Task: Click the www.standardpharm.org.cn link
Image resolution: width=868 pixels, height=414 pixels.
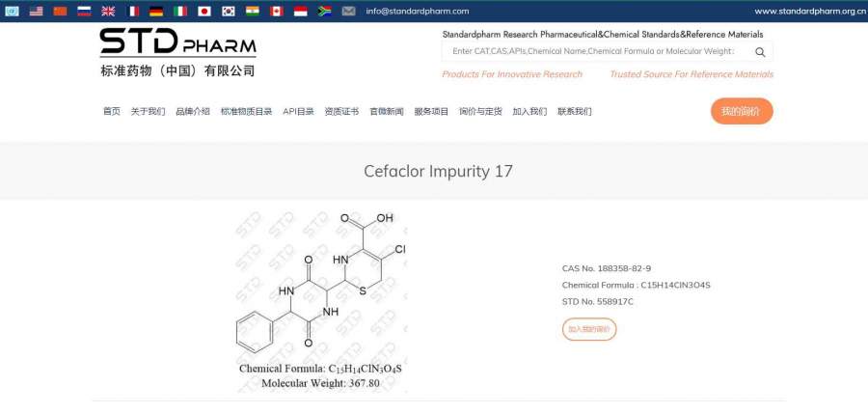Action: pos(809,12)
